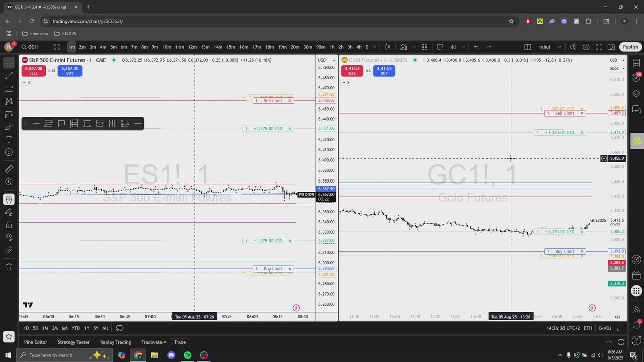Select the 1D date range
The image size is (644, 362).
tap(26, 328)
